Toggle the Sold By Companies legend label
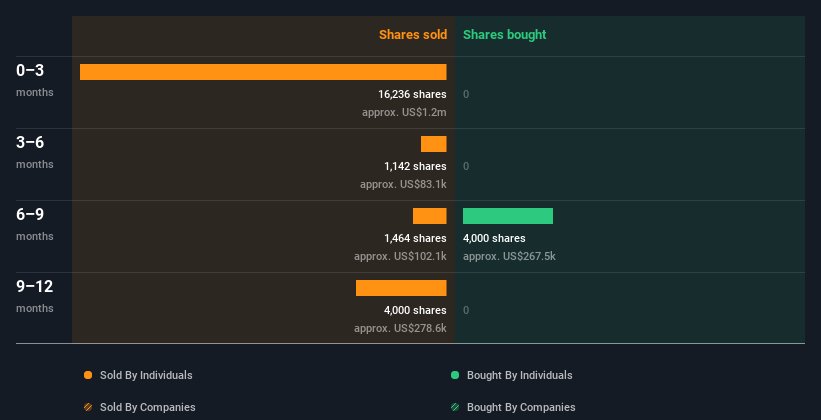Viewport: 821px width, 420px height. pyautogui.click(x=148, y=407)
